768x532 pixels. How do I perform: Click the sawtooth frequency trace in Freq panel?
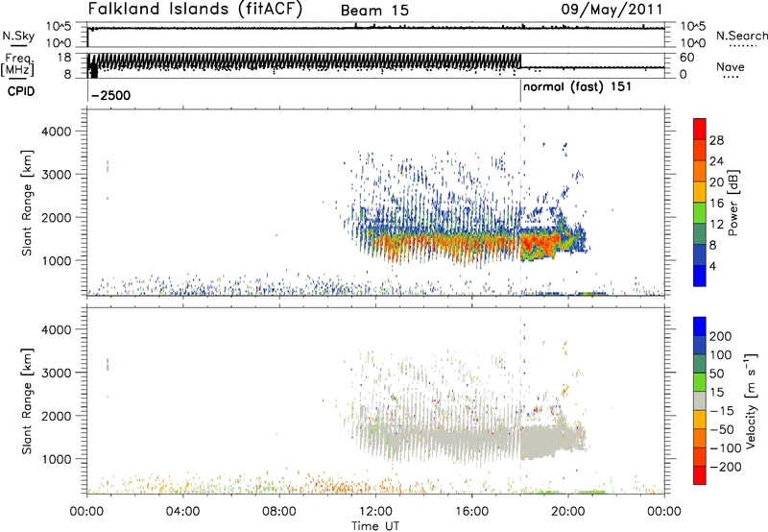(x=303, y=61)
